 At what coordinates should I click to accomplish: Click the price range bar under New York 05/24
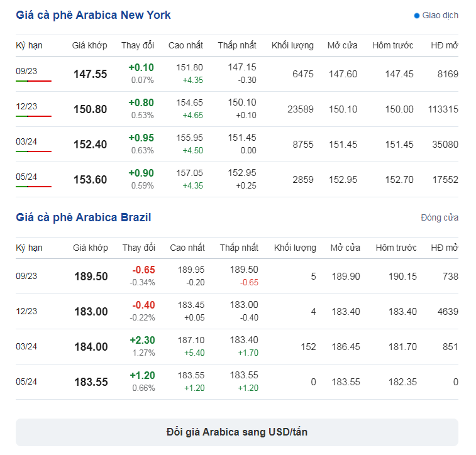click(x=34, y=187)
